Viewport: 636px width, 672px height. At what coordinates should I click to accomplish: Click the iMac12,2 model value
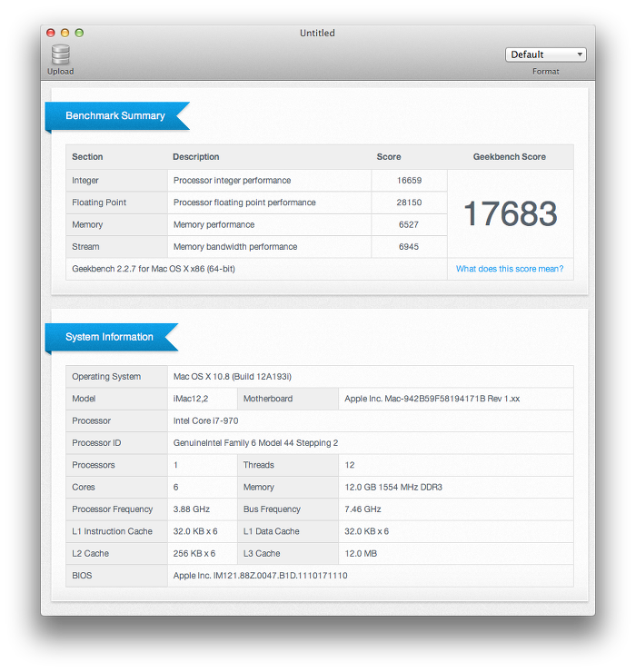point(191,399)
